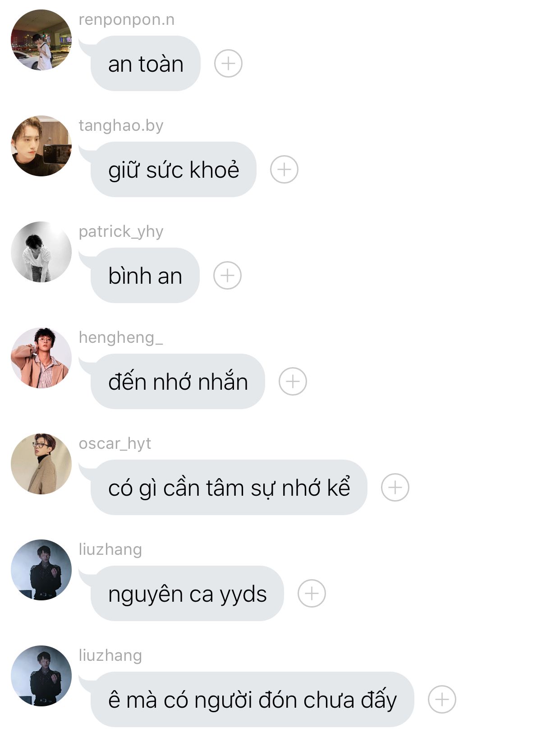Tap the plus icon beside "bình an"
560x742 pixels.
(x=227, y=276)
